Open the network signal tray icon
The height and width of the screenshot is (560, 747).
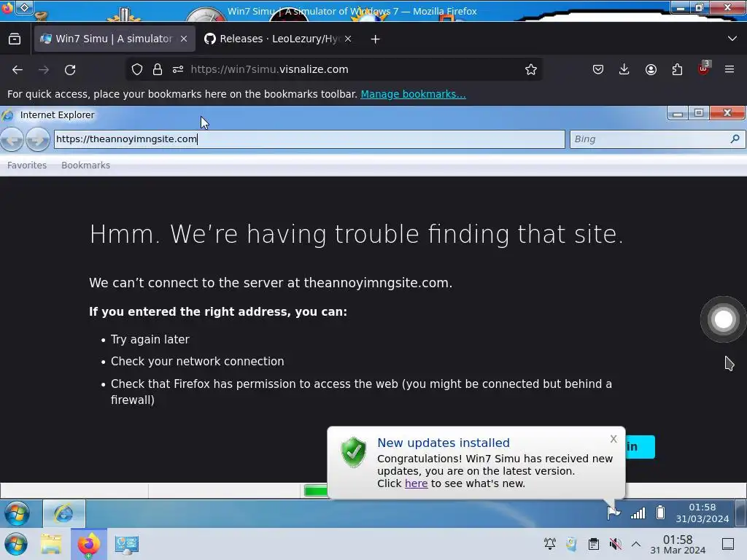click(638, 513)
